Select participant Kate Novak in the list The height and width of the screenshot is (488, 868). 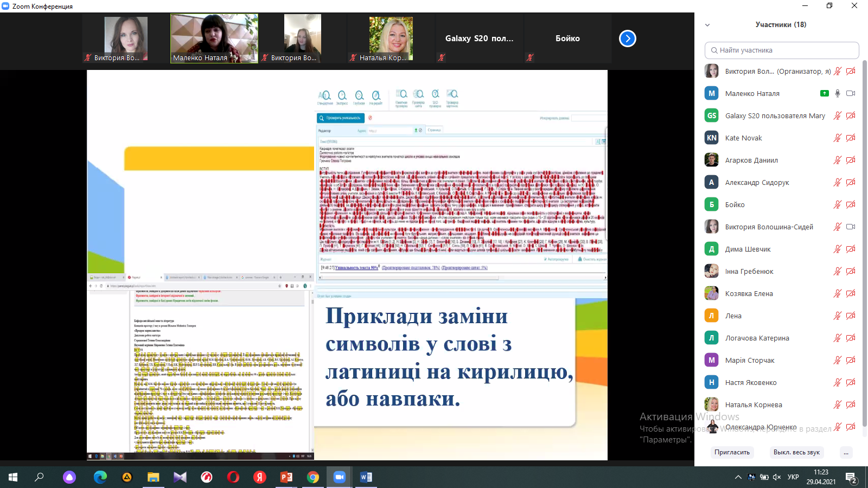tap(743, 138)
